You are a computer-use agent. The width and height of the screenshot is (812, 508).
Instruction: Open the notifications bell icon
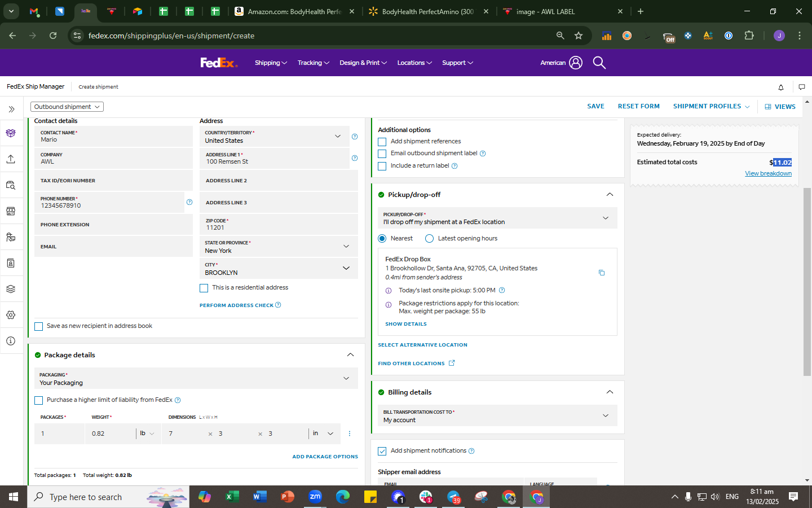click(781, 87)
